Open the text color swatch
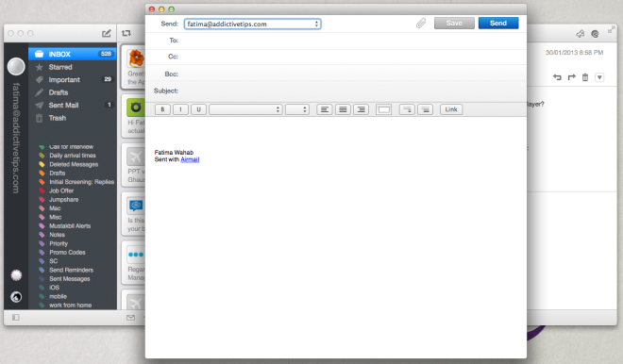The height and width of the screenshot is (364, 623). [x=384, y=109]
